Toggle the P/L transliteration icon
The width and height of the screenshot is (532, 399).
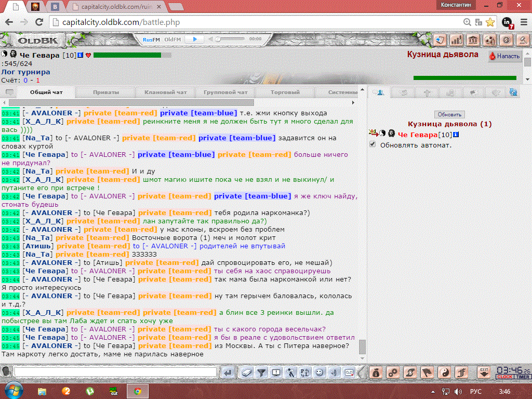click(305, 373)
